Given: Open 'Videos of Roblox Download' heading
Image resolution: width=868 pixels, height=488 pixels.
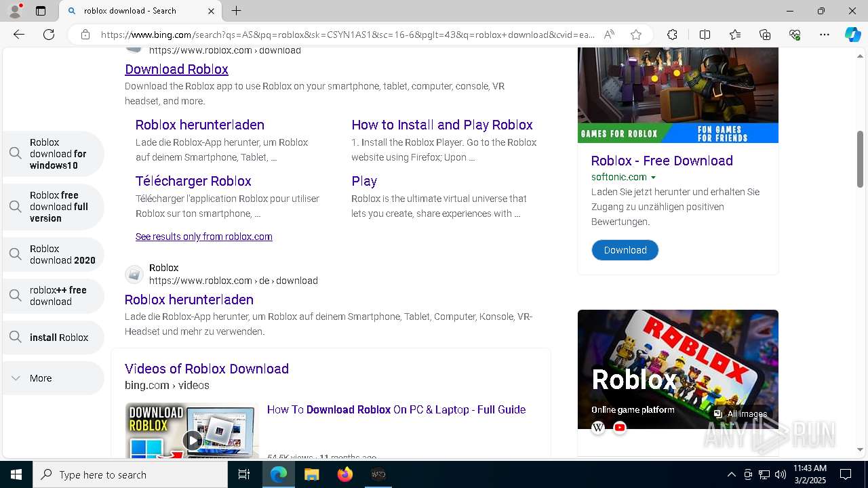Looking at the screenshot, I should point(207,369).
